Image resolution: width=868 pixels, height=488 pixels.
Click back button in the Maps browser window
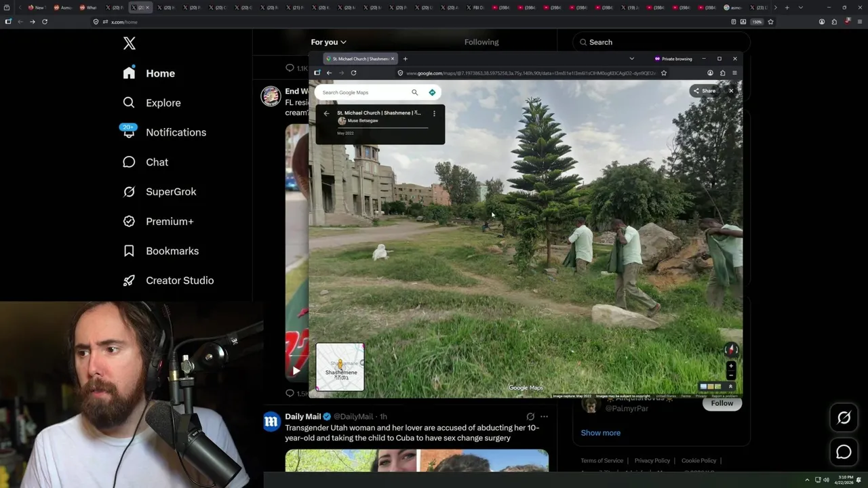point(329,73)
